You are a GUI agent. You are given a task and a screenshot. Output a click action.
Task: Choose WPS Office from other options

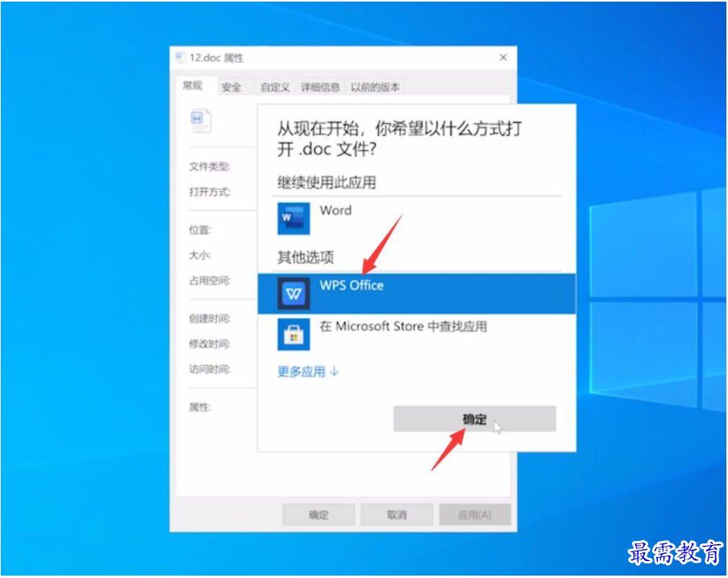tap(417, 293)
